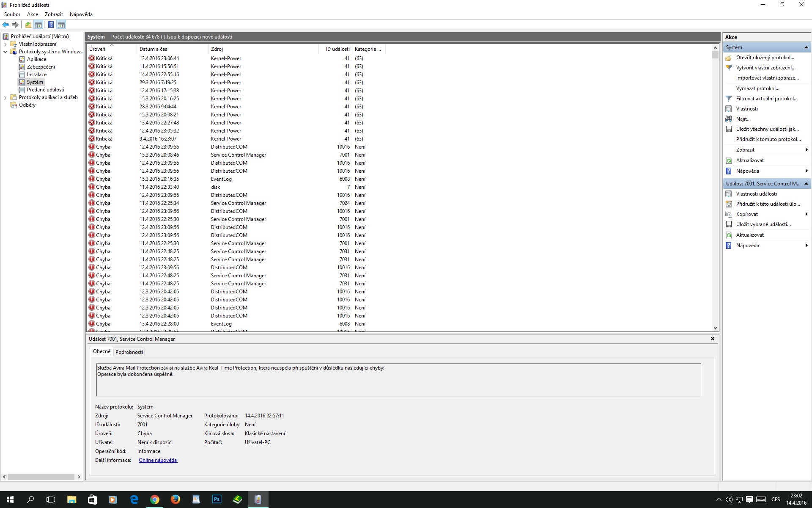Collapse the Systém actions section
812x508 pixels.
pos(806,47)
